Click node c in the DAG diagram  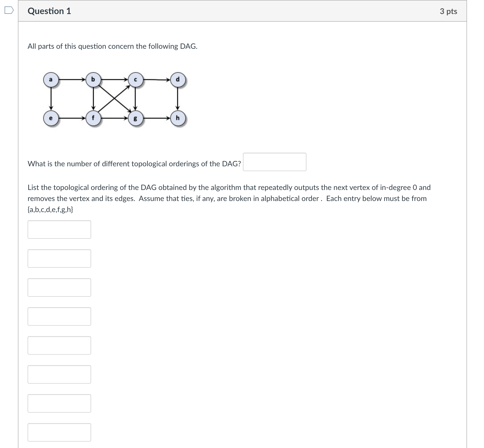135,80
